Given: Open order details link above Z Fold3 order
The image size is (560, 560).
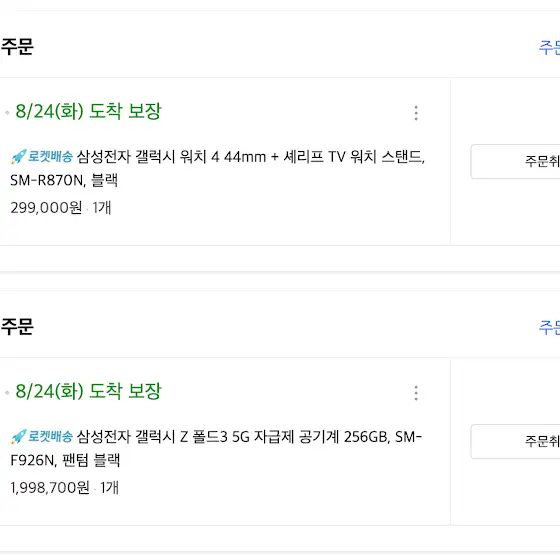Looking at the screenshot, I should [549, 328].
